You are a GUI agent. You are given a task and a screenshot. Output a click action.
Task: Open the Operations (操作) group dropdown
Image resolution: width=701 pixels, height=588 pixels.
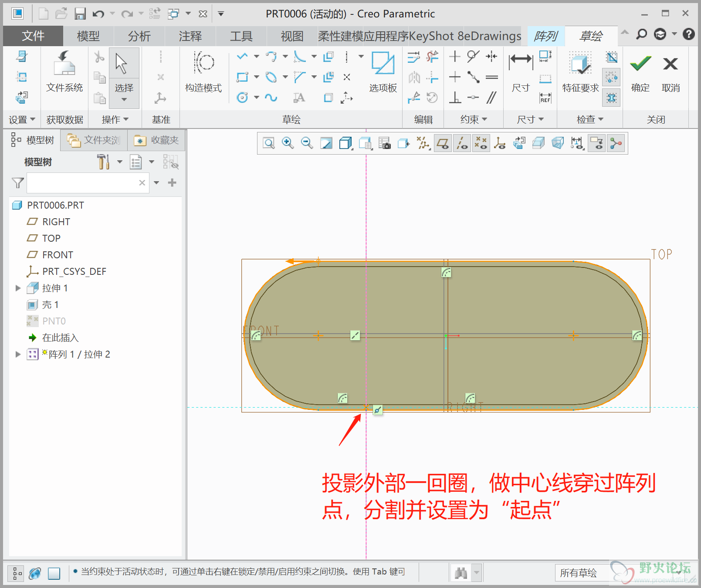pyautogui.click(x=115, y=120)
